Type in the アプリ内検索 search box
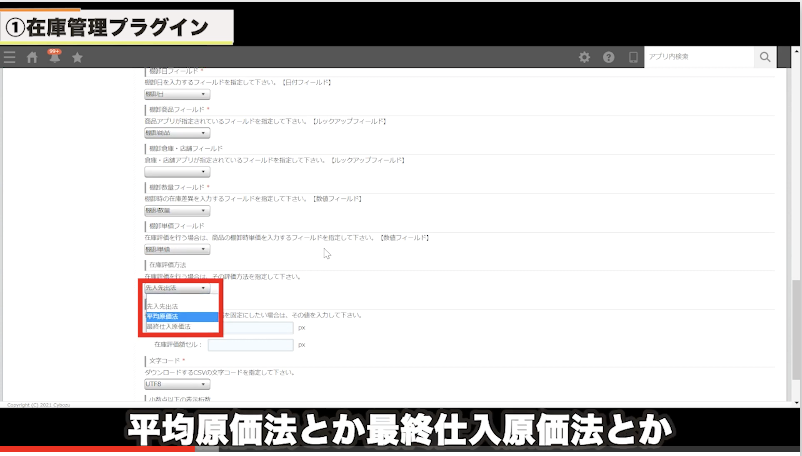Screen dimensions: 802x456 pos(698,58)
